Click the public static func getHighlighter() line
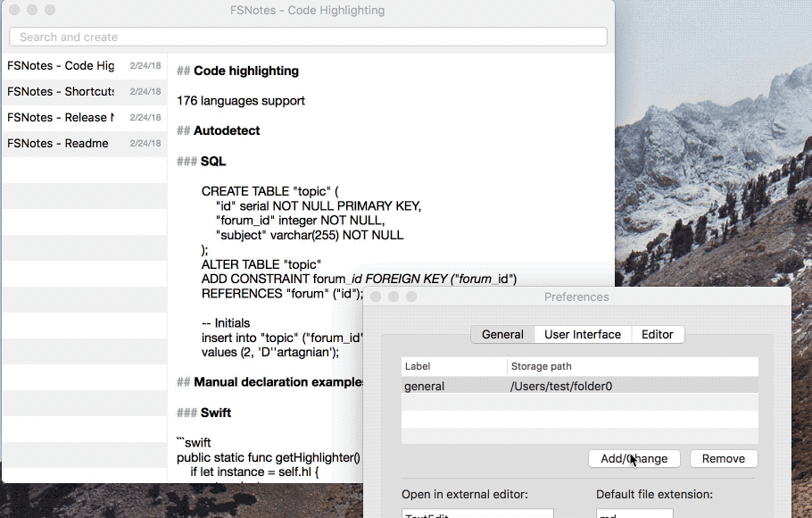The width and height of the screenshot is (812, 518). 269,457
